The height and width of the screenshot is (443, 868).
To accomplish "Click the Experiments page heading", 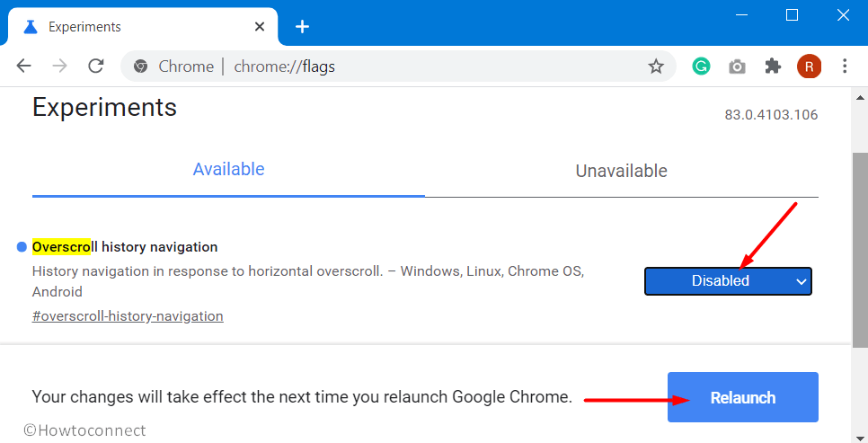I will [104, 107].
